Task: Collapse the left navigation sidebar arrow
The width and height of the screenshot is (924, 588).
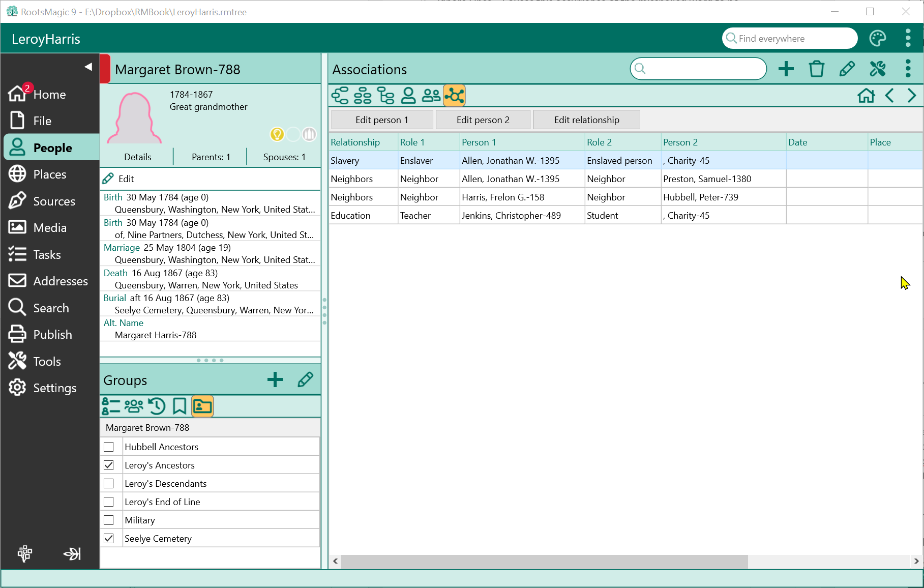Action: [88, 67]
